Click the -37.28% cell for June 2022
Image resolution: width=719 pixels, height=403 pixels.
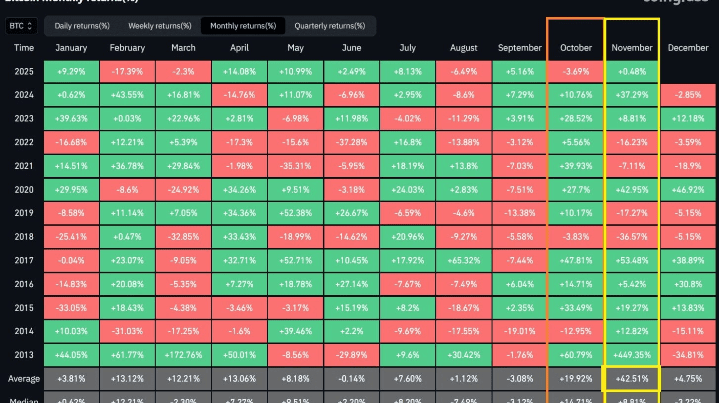point(352,142)
